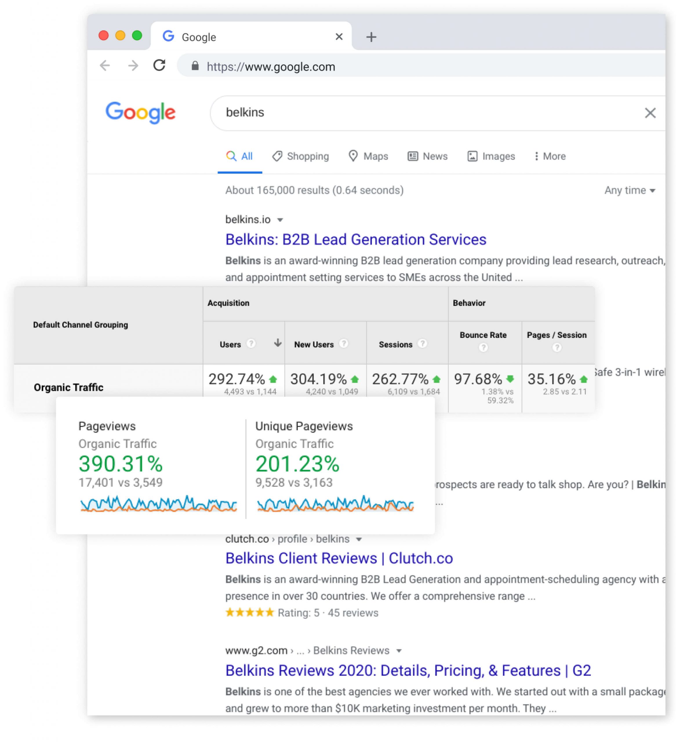Click the 292.74% Users value
The image size is (700, 742).
click(x=236, y=379)
